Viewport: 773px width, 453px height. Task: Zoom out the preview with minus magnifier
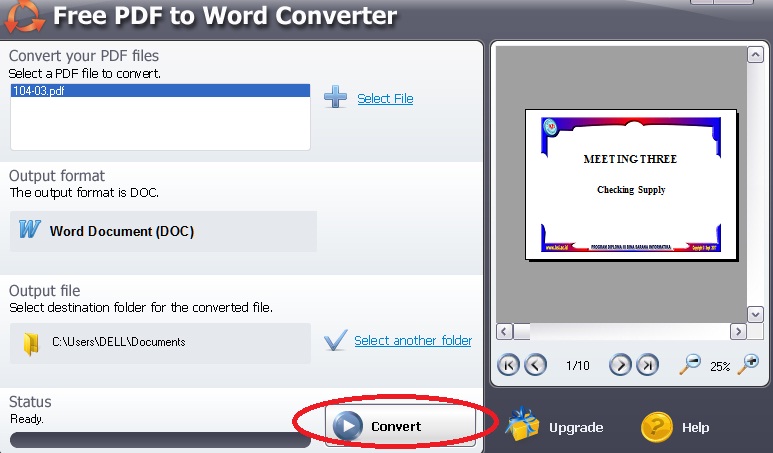690,365
